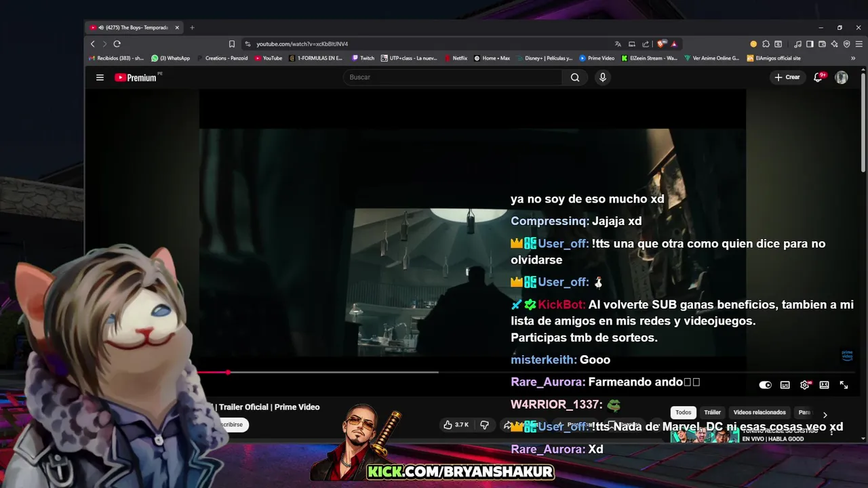Open Disney+ Películas bookmark
The image size is (868, 488).
(545, 58)
